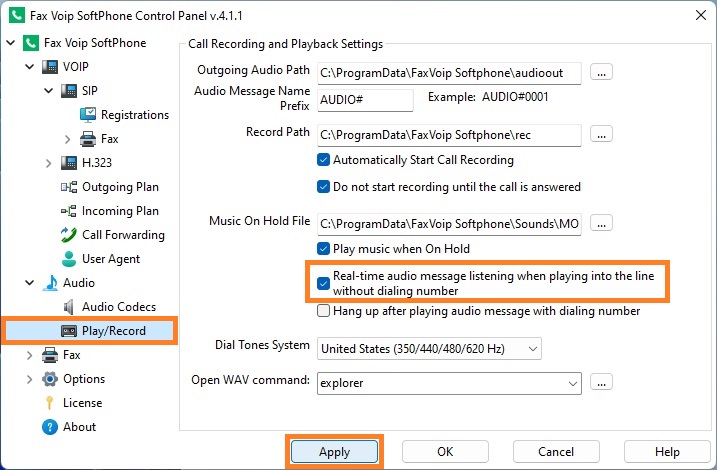Collapse the Audio tree node
The width and height of the screenshot is (717, 470).
point(30,283)
